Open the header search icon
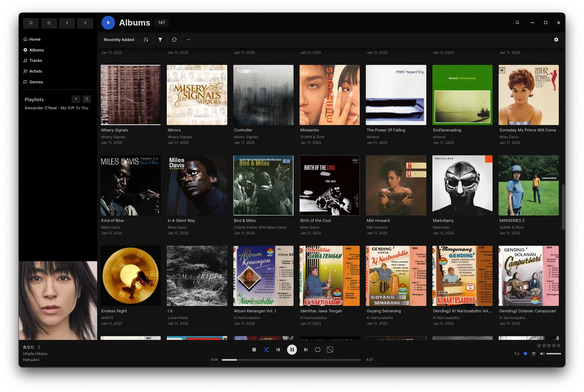This screenshot has width=584, height=392. tap(517, 23)
